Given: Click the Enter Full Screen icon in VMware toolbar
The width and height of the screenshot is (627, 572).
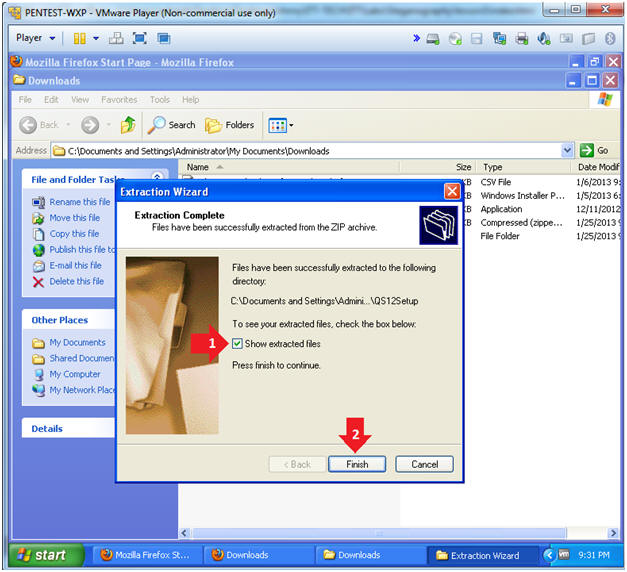Looking at the screenshot, I should (x=140, y=38).
